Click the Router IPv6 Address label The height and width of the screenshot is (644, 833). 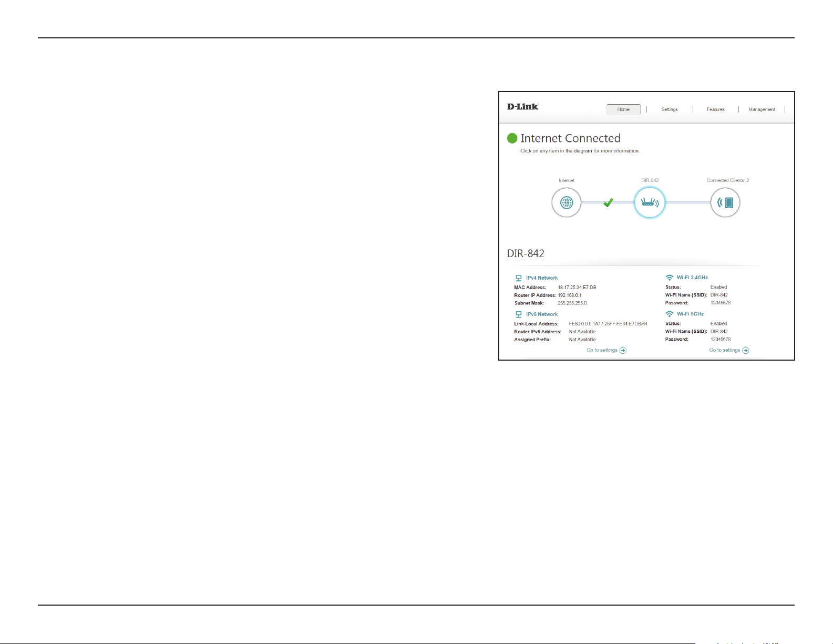pyautogui.click(x=538, y=332)
